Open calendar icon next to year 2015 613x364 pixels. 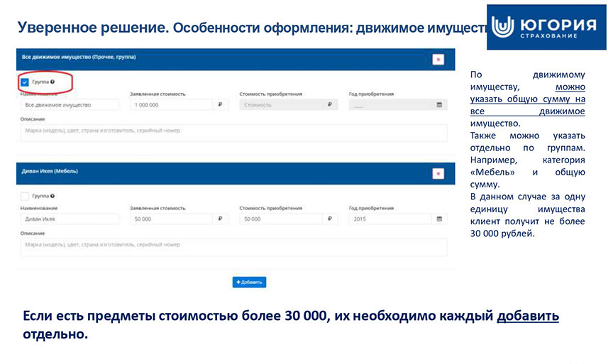pyautogui.click(x=439, y=219)
